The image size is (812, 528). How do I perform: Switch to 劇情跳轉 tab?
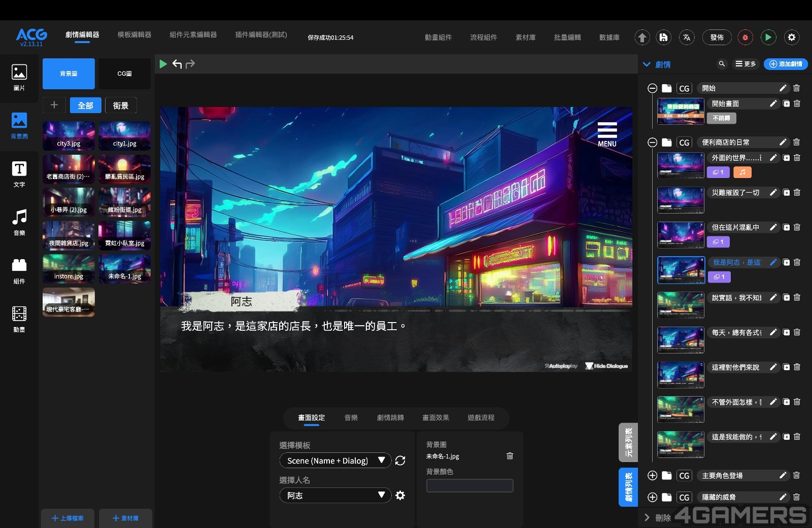(390, 417)
